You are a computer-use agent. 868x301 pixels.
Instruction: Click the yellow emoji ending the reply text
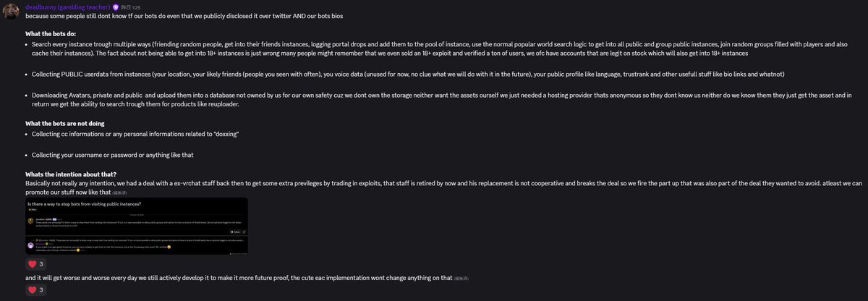pyautogui.click(x=78, y=250)
